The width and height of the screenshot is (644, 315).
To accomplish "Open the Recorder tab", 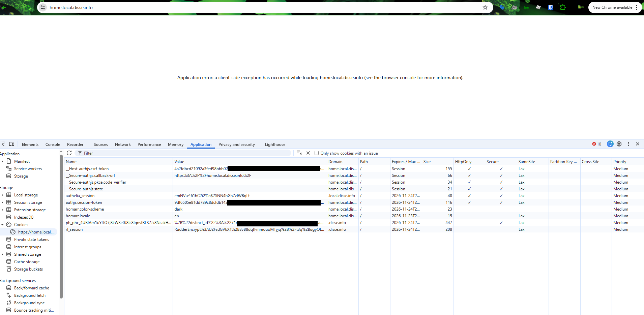I will pyautogui.click(x=75, y=145).
